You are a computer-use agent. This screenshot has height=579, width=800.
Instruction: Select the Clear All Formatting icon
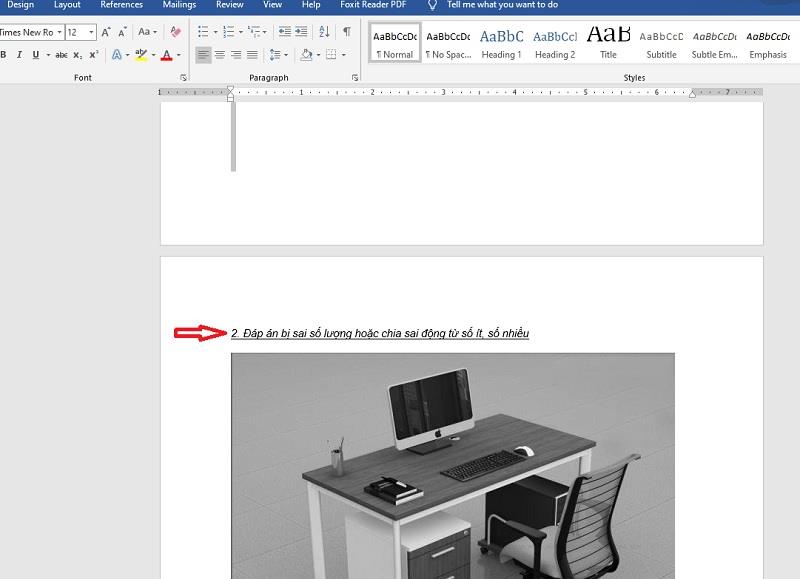click(x=175, y=32)
